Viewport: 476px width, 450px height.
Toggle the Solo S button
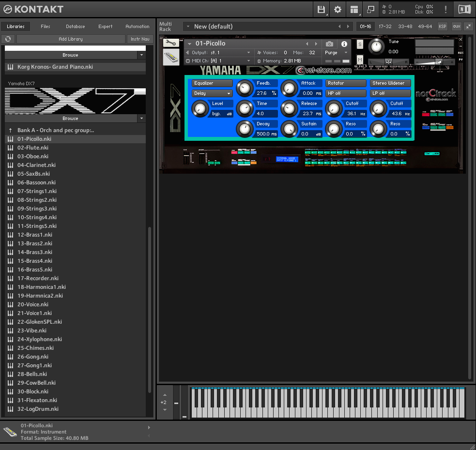[360, 45]
